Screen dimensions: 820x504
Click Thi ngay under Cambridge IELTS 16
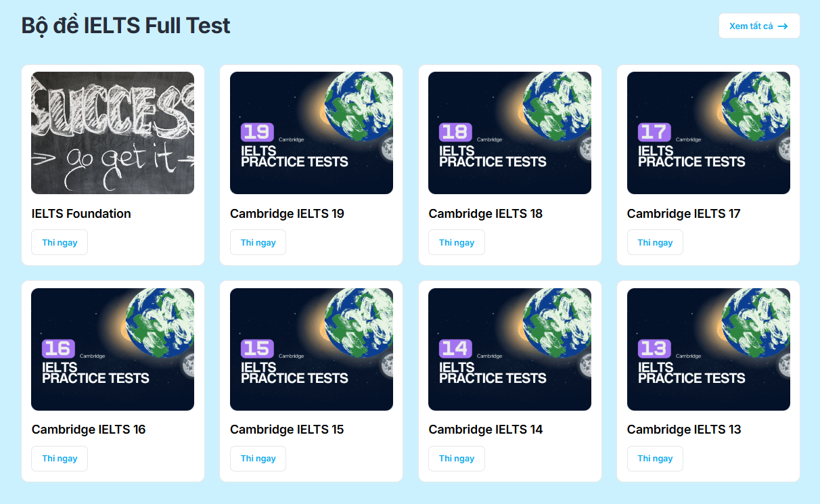(x=60, y=458)
